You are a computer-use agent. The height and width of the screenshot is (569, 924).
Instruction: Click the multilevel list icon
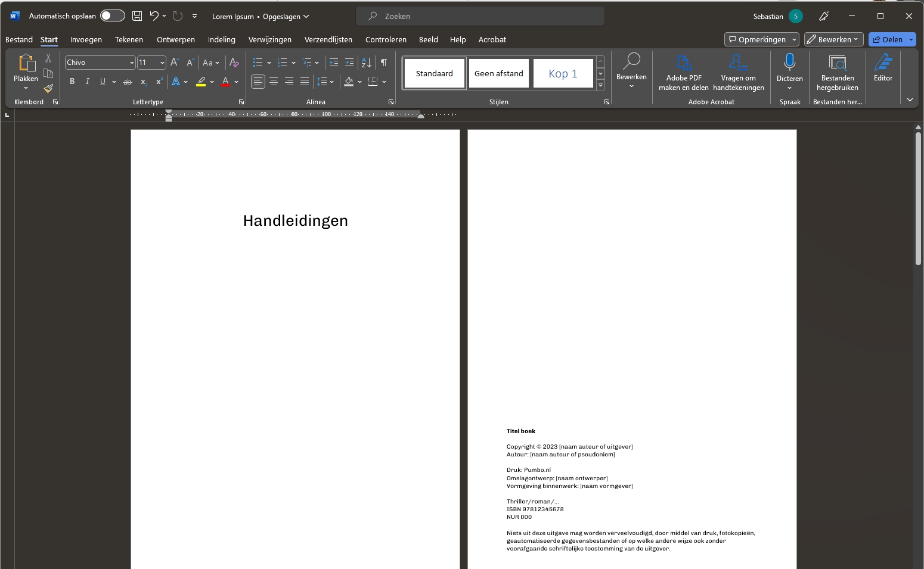pyautogui.click(x=307, y=63)
